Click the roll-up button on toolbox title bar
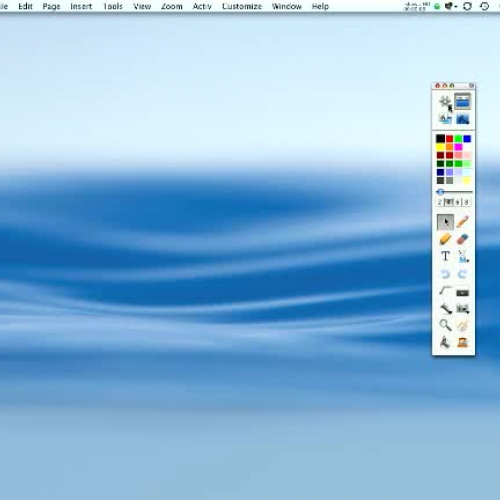Viewport: 500px width, 500px height. (x=471, y=86)
